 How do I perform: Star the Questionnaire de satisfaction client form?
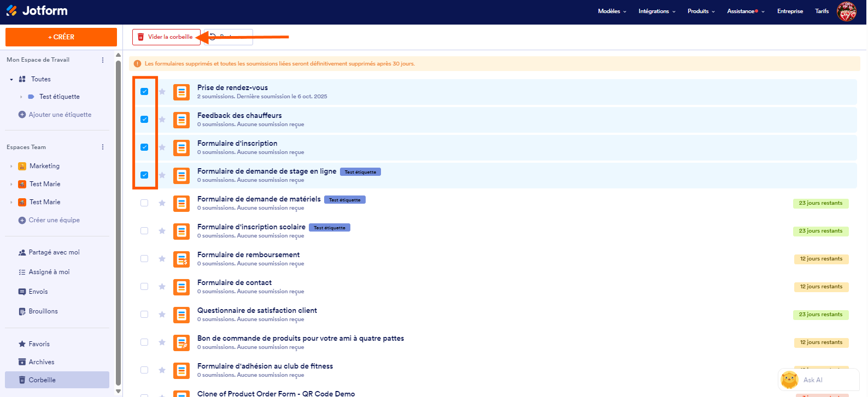click(162, 315)
